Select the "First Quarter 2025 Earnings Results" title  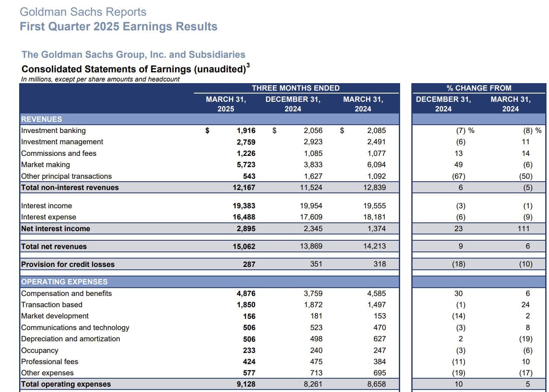pyautogui.click(x=119, y=27)
